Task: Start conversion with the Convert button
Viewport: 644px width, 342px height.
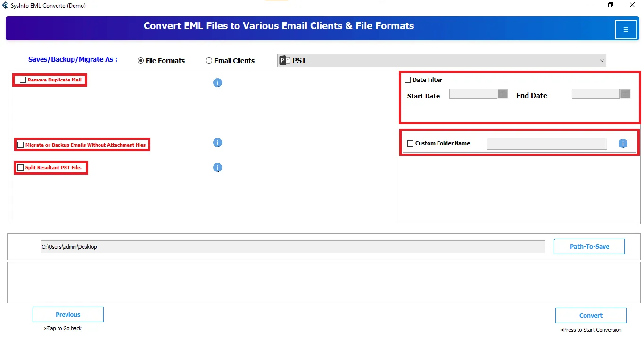Action: point(591,315)
